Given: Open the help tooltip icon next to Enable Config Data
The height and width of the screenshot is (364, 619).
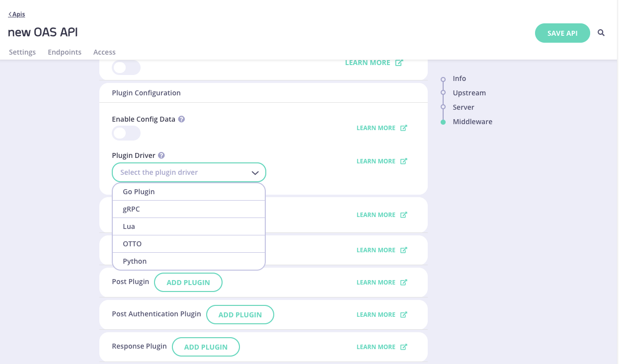Looking at the screenshot, I should [181, 119].
